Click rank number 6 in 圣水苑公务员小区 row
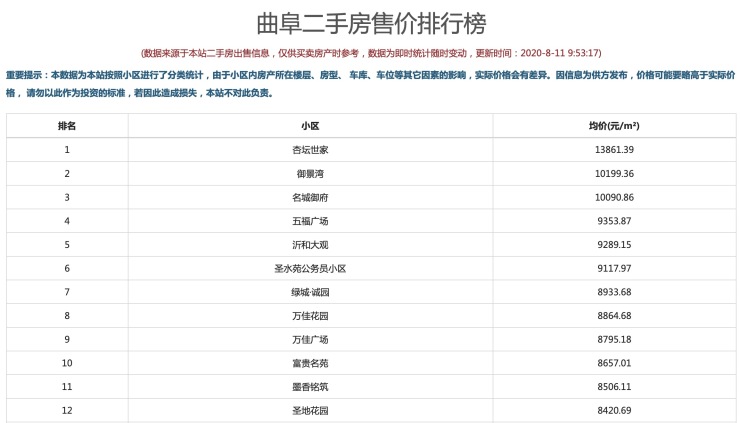This screenshot has height=423, width=740. coord(67,268)
